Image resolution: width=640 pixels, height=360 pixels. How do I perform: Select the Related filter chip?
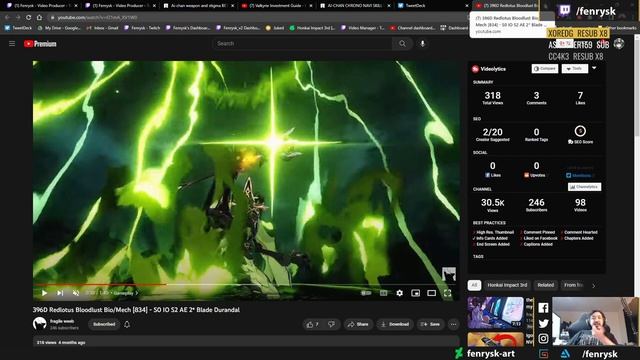[546, 285]
